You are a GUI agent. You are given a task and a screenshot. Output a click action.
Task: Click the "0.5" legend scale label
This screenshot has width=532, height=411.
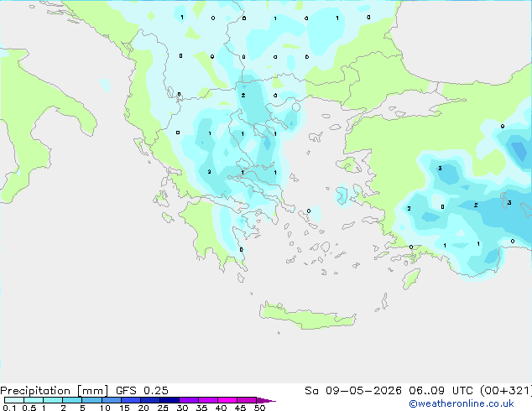[x=29, y=408]
